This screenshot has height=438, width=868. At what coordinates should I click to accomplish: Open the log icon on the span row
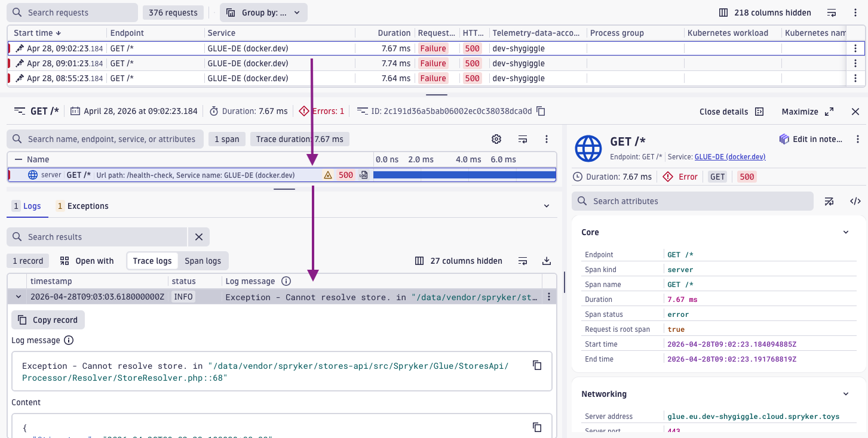pos(363,175)
